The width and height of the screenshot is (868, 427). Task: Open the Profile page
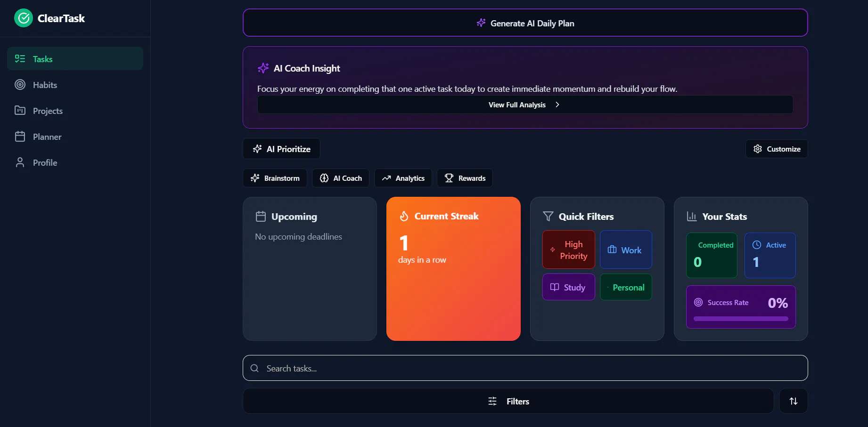point(75,162)
